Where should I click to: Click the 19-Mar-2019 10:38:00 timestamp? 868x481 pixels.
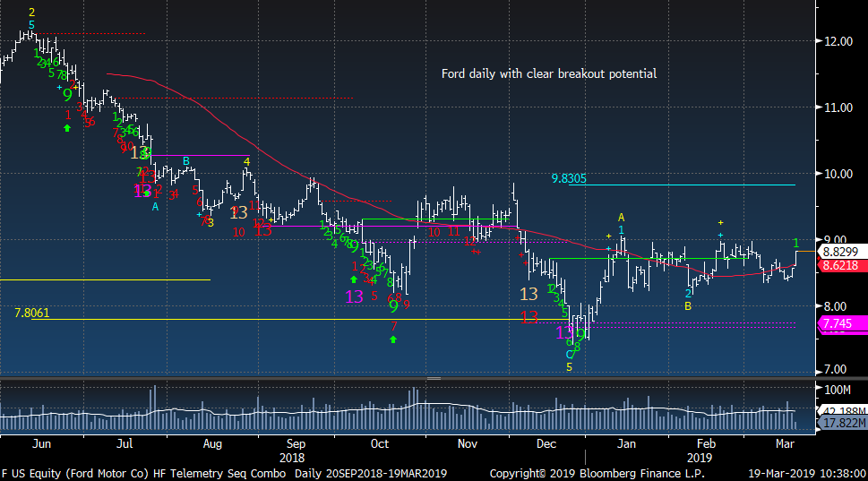(806, 474)
